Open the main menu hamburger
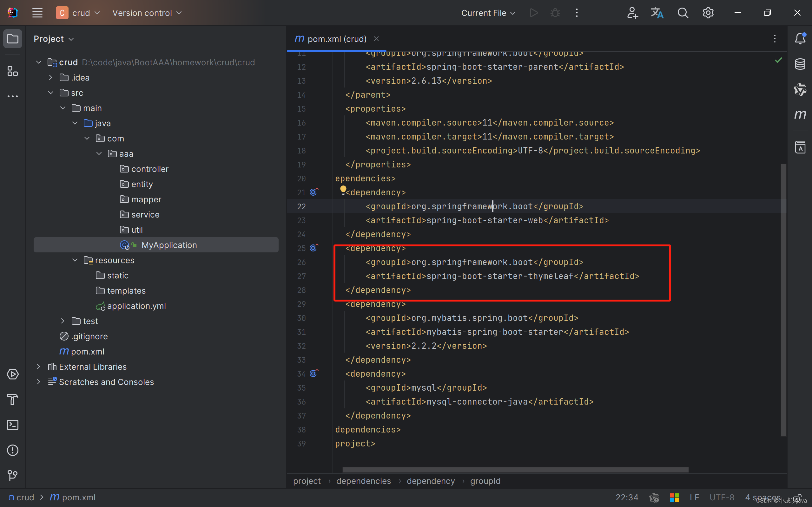This screenshot has height=507, width=812. [37, 13]
